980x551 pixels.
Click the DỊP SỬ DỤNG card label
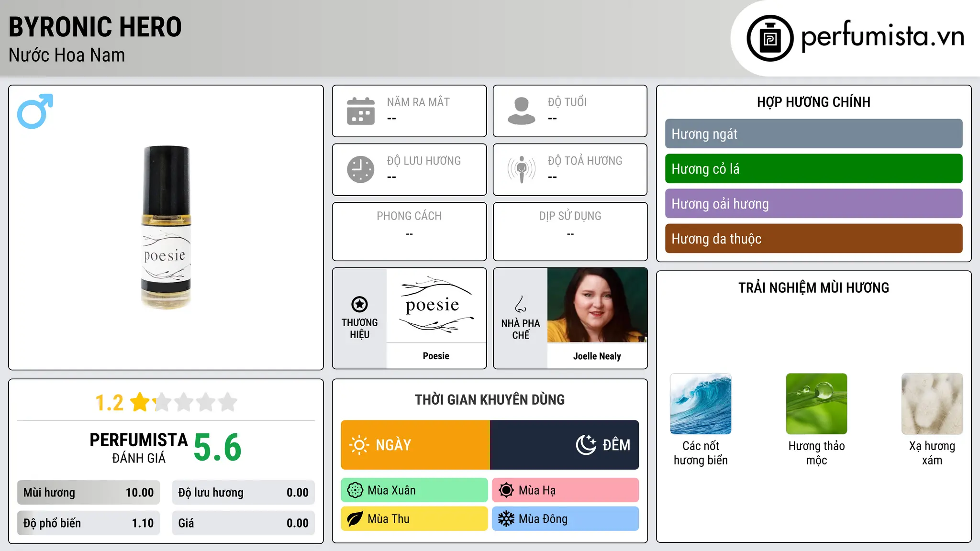(x=570, y=216)
